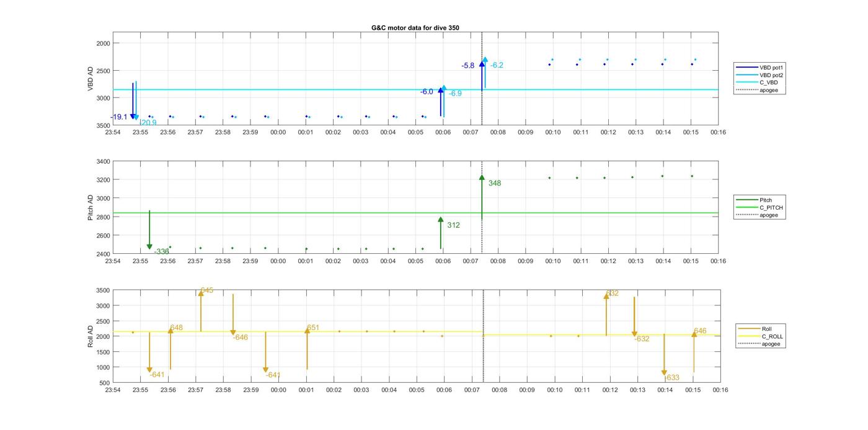This screenshot has height=430, width=868.
Task: Select the 'VBD pot2' legend entry
Action: (x=759, y=75)
